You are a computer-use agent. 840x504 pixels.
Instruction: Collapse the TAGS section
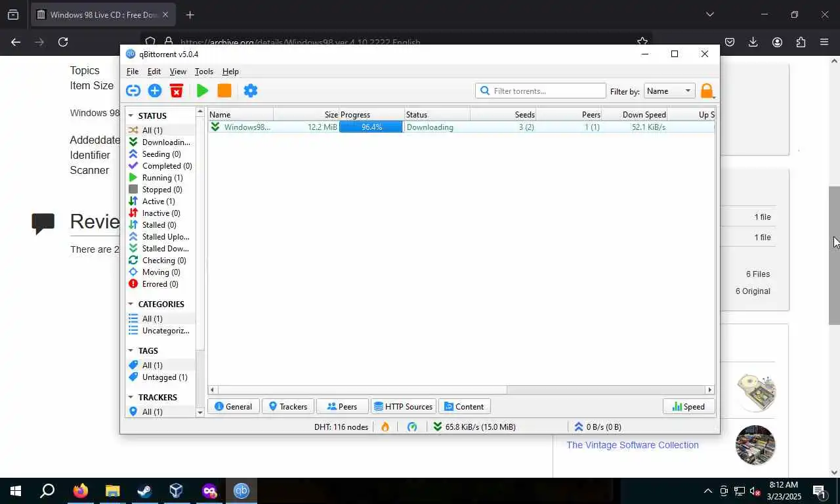pyautogui.click(x=131, y=350)
